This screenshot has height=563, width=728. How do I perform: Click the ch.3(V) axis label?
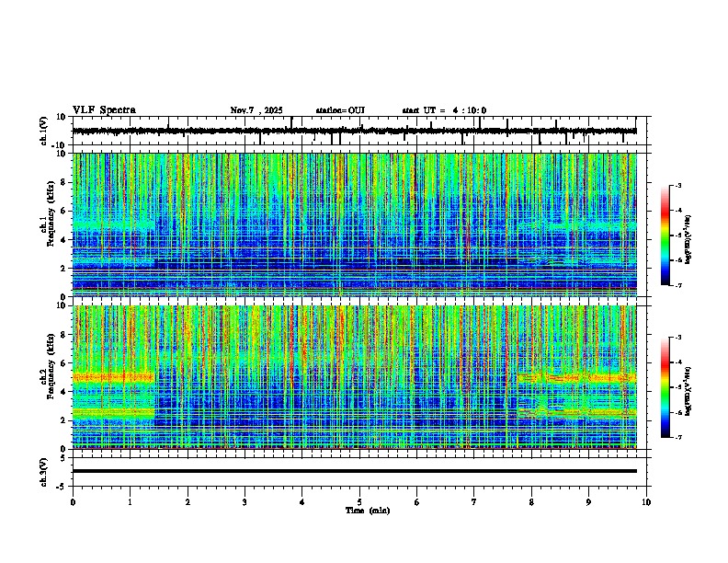44,472
